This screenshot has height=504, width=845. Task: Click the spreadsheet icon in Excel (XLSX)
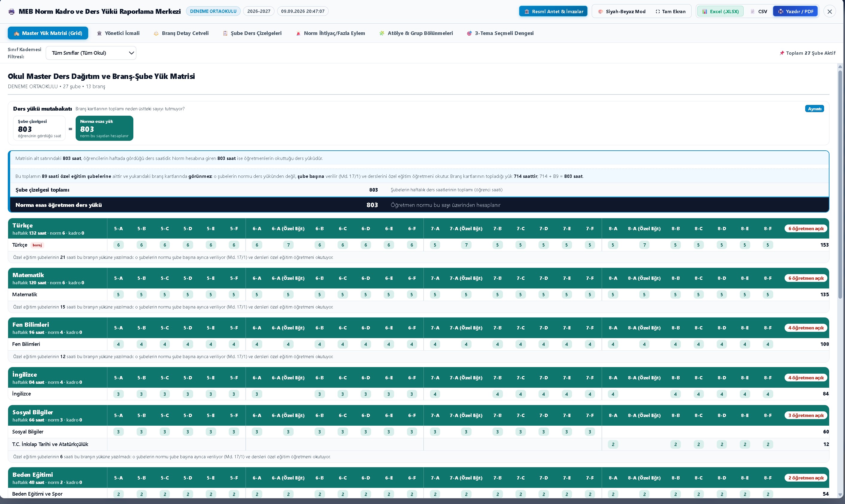coord(705,12)
